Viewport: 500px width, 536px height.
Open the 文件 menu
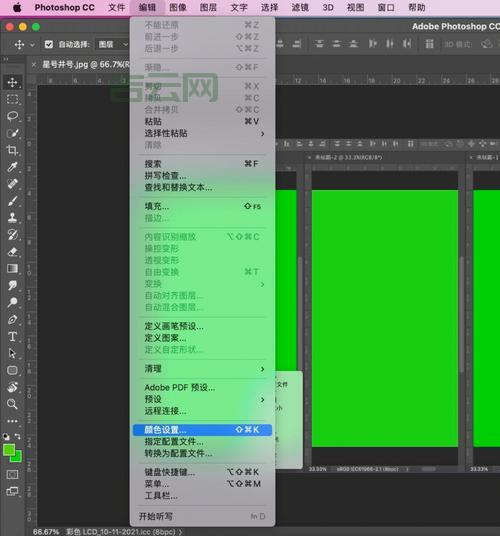point(117,8)
